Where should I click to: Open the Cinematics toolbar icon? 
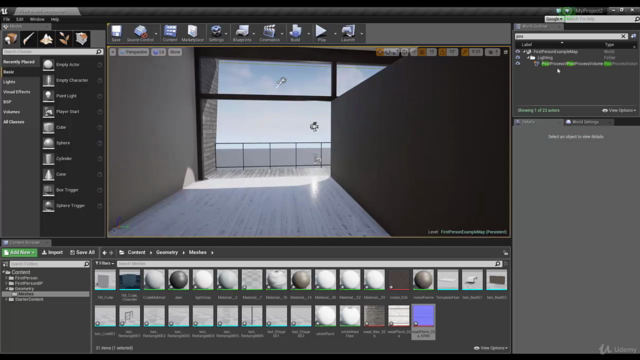tap(269, 33)
